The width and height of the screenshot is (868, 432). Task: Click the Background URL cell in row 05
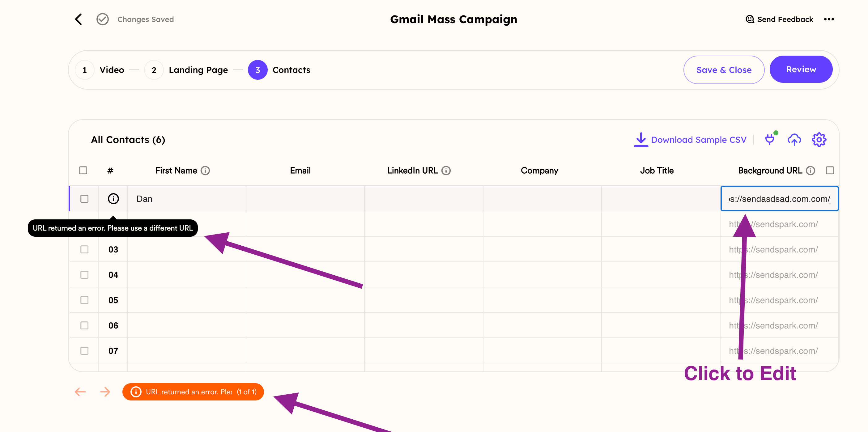click(x=779, y=300)
